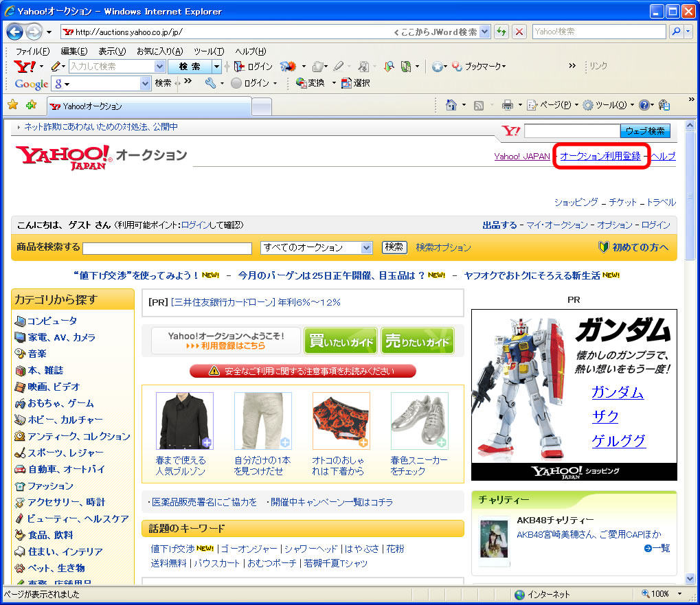Expand the Yahoo toolbar 入力して検索 dropdown
Image resolution: width=700 pixels, height=605 pixels.
(159, 67)
